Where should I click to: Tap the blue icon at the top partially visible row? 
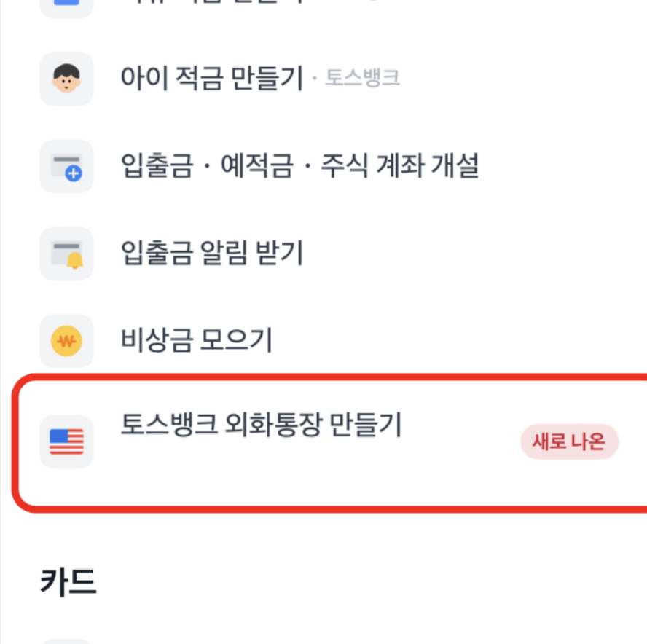(x=66, y=6)
